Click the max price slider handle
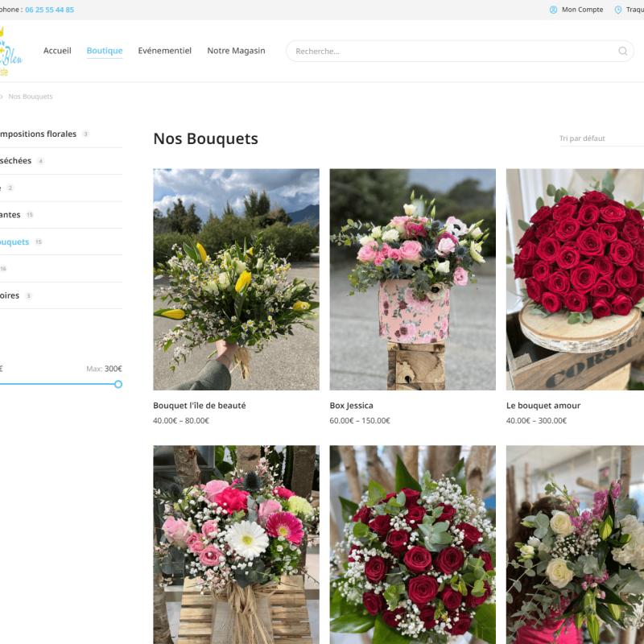This screenshot has width=644, height=644. pos(118,384)
